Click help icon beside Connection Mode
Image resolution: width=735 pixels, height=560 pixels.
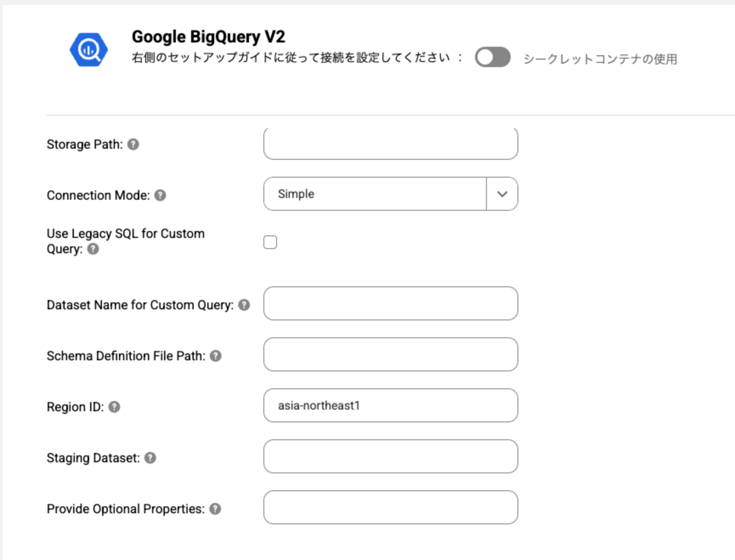point(160,195)
